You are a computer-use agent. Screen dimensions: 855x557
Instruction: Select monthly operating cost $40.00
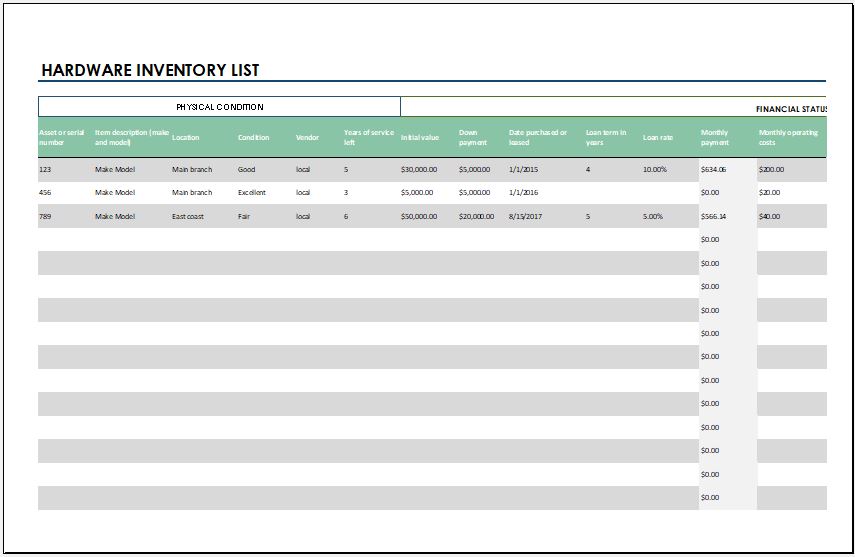click(x=769, y=217)
